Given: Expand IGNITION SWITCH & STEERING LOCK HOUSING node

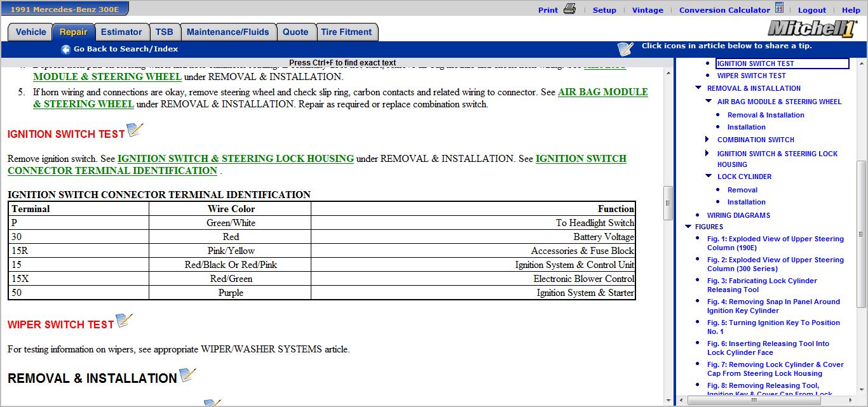Looking at the screenshot, I should point(708,154).
